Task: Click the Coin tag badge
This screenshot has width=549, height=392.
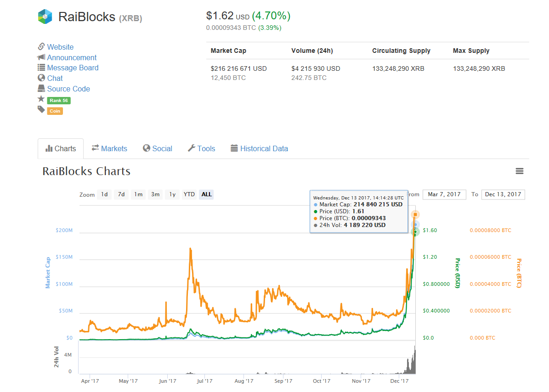Action: 55,111
